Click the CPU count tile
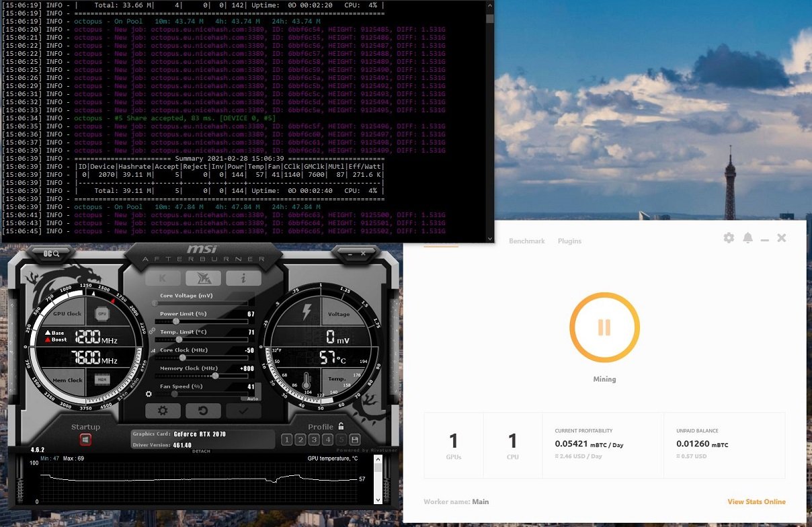The height and width of the screenshot is (527, 812). click(513, 445)
